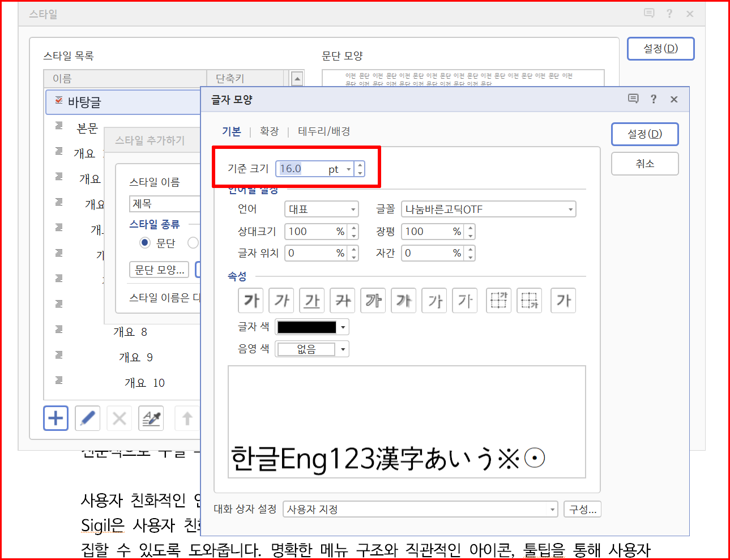Open the pt unit dropdown
Image resolution: width=730 pixels, height=560 pixels.
click(x=349, y=169)
